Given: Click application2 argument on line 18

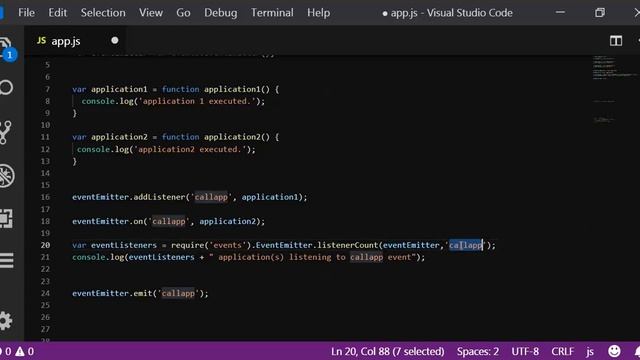Looking at the screenshot, I should click(227, 221).
